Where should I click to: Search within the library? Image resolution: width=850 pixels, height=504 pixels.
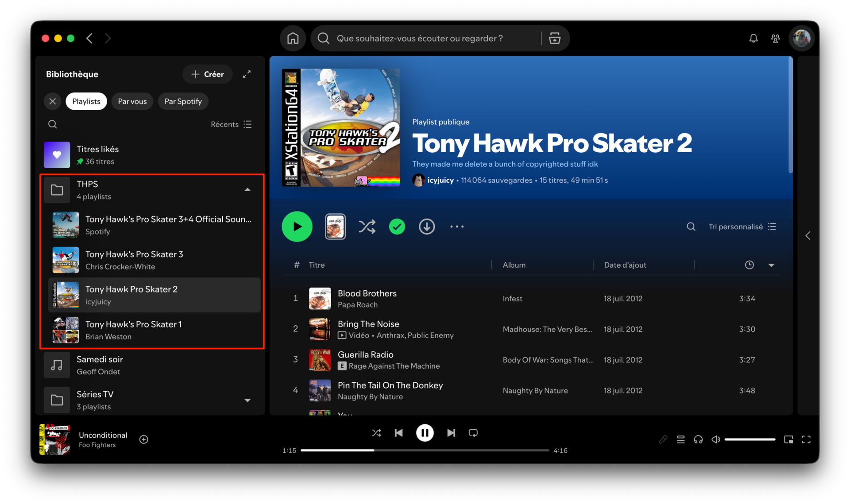click(x=52, y=124)
